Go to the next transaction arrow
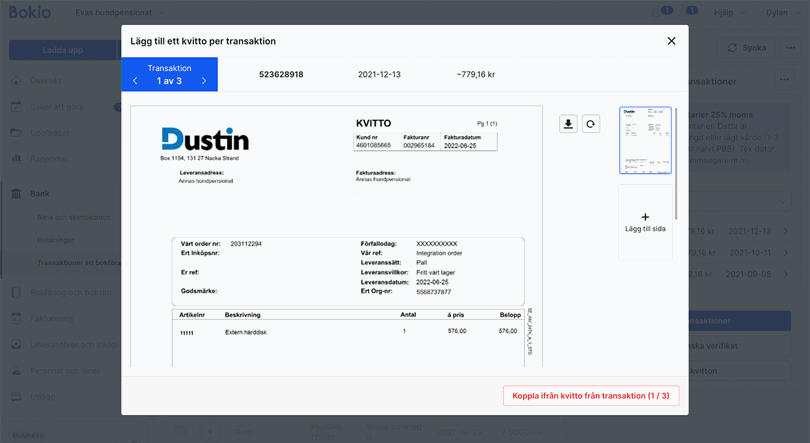This screenshot has height=443, width=810. point(204,81)
